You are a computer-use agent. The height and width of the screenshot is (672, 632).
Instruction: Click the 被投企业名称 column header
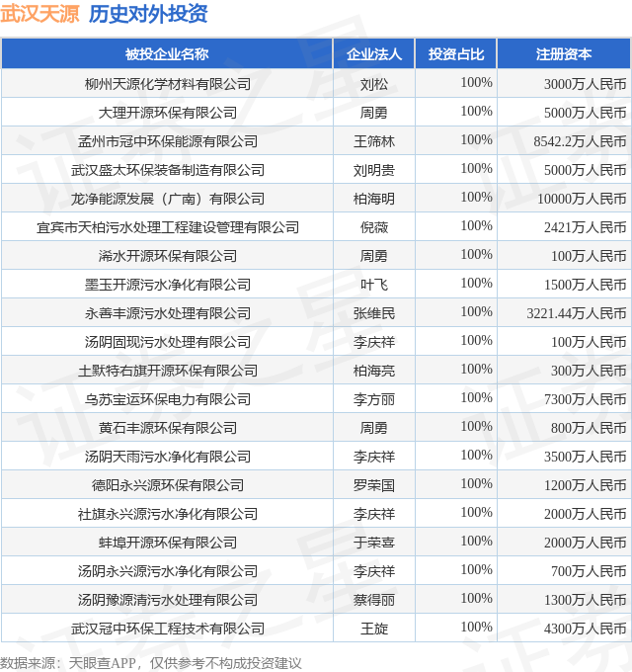[x=167, y=54]
